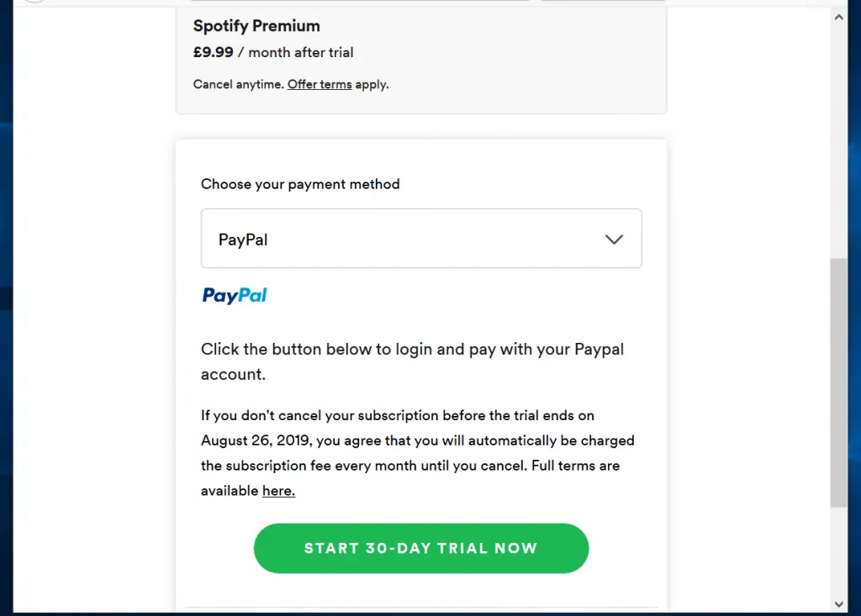Screen dimensions: 861x616
Task: Click the Spotify Premium heading
Action: click(256, 26)
